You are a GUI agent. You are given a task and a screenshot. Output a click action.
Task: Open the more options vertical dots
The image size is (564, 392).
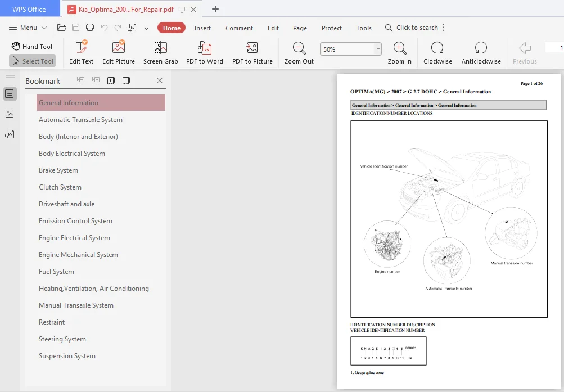click(x=444, y=28)
